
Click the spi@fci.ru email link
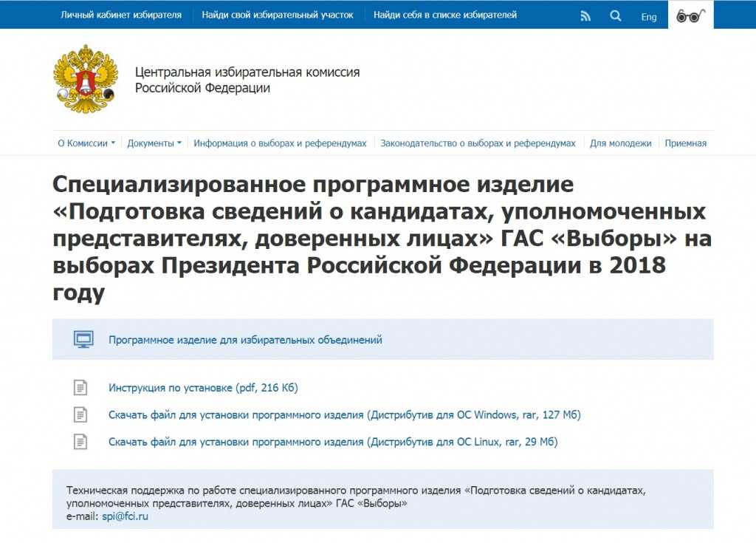125,516
